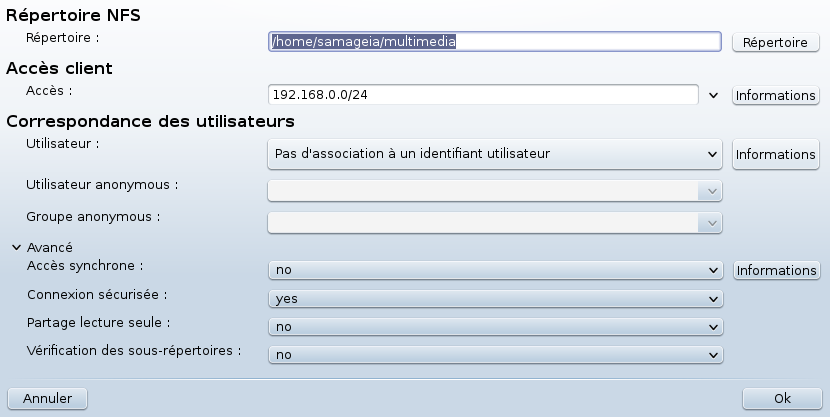Click the Utilisateur dropdown chevron arrow
Image resolution: width=830 pixels, height=417 pixels.
point(712,154)
